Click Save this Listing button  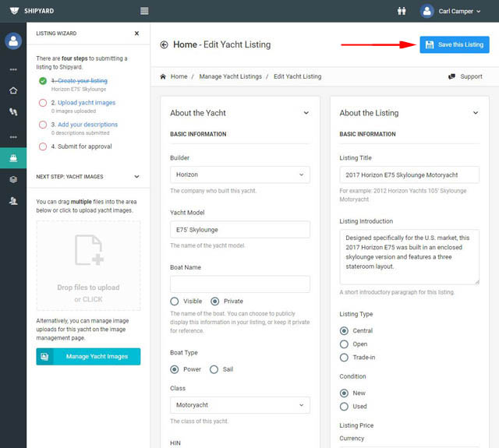454,45
